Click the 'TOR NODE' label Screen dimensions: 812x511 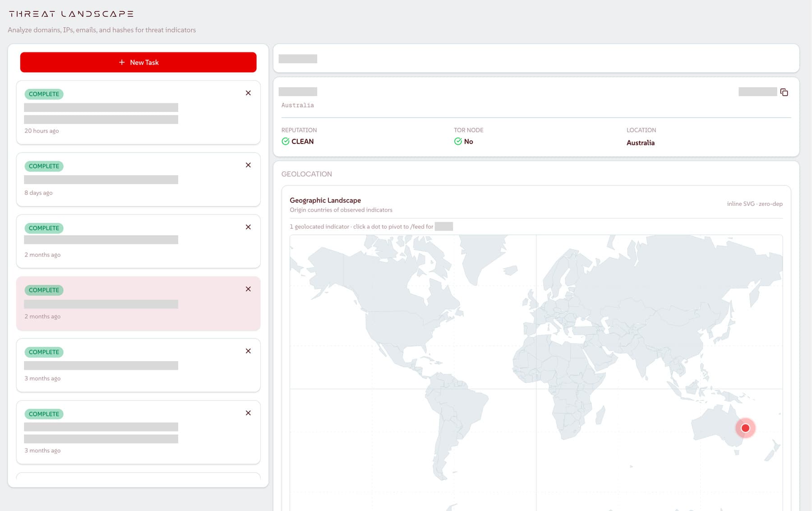[468, 130]
